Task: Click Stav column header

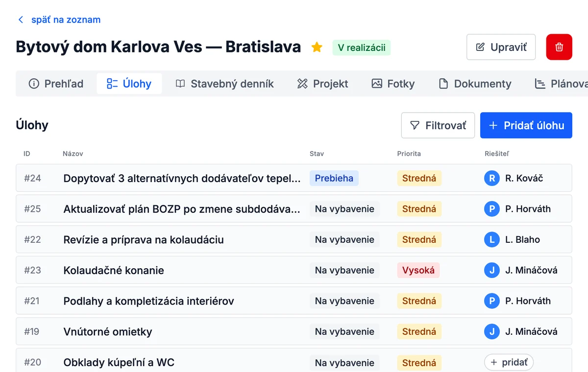Action: point(317,154)
